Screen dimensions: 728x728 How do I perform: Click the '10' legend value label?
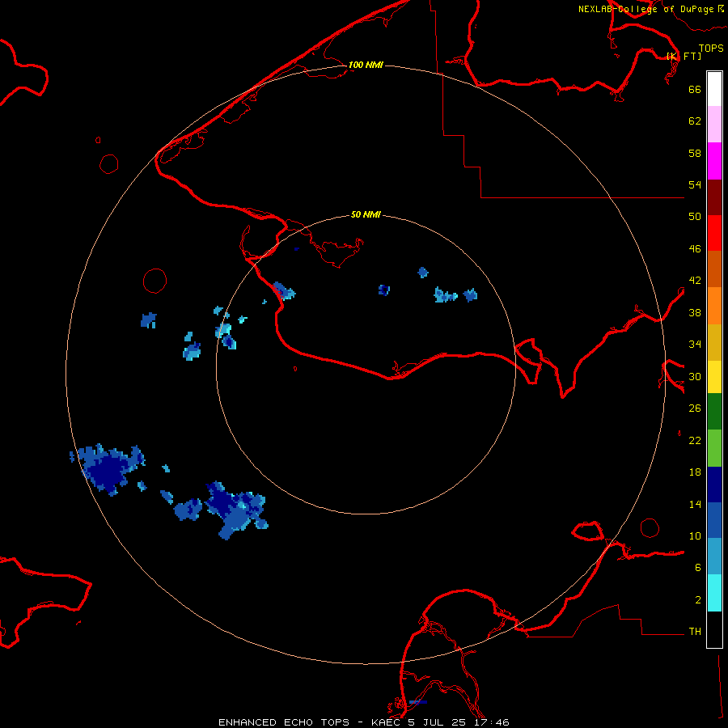695,535
